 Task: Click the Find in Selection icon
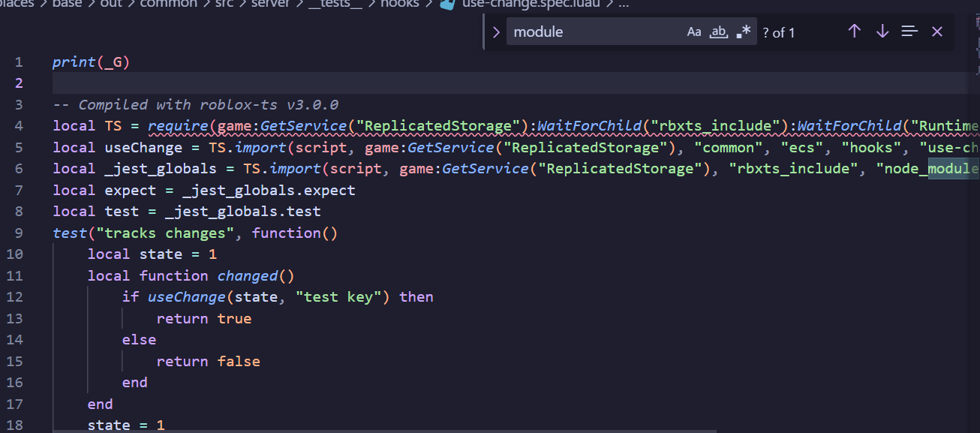coord(909,32)
